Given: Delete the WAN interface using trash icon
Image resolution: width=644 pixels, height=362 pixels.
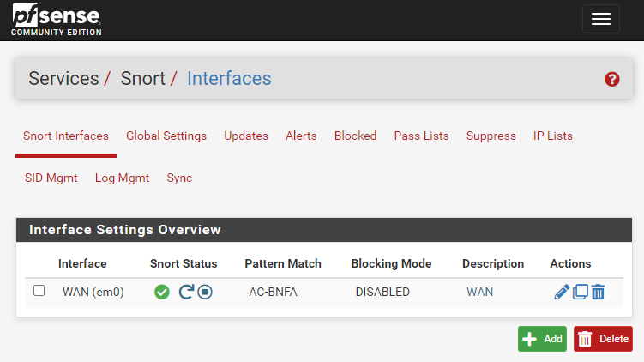Looking at the screenshot, I should (598, 292).
